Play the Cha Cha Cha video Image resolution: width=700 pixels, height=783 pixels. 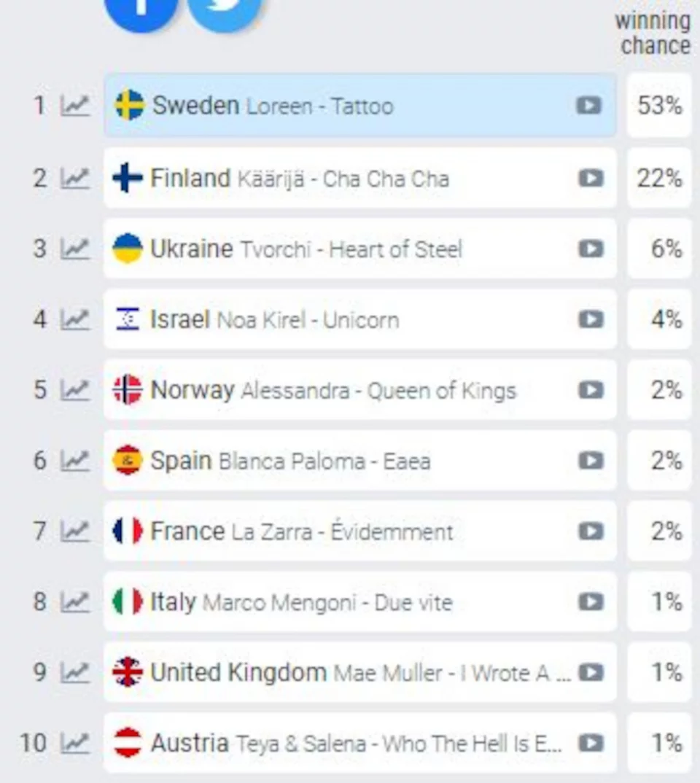[591, 178]
